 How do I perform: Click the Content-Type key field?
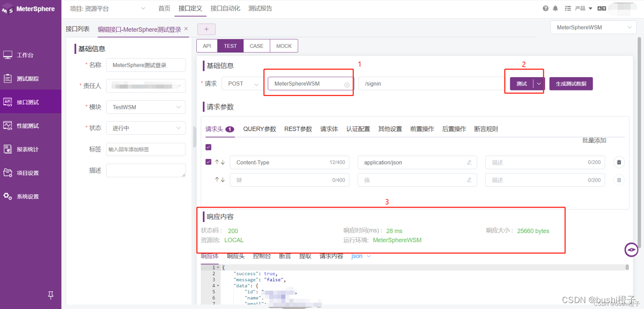[290, 162]
